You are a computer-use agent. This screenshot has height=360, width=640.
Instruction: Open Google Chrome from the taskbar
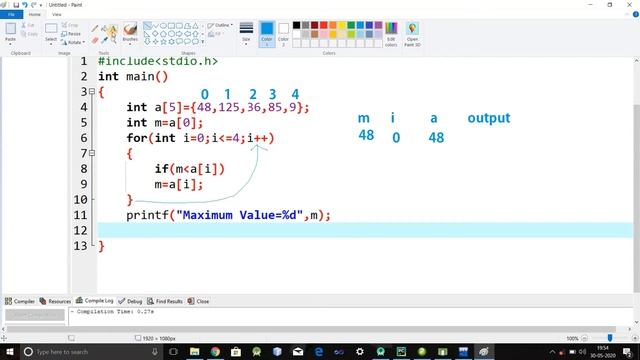[x=215, y=351]
